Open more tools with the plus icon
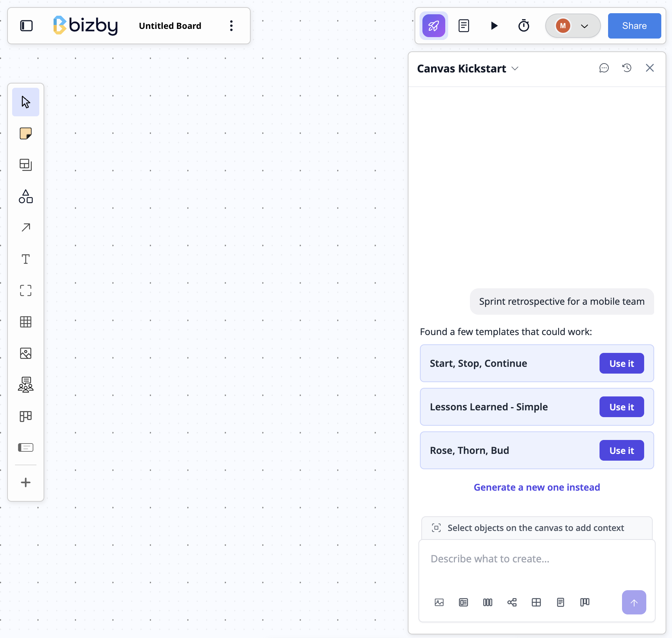Screen dimensions: 672x638 pos(26,482)
